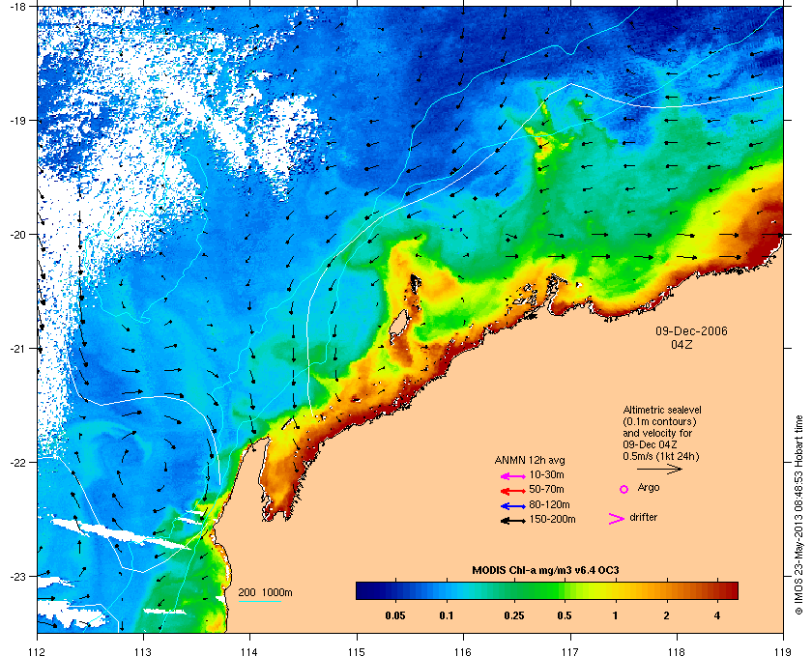Click the 04Z time label
This screenshot has height=657, width=812.
(681, 344)
